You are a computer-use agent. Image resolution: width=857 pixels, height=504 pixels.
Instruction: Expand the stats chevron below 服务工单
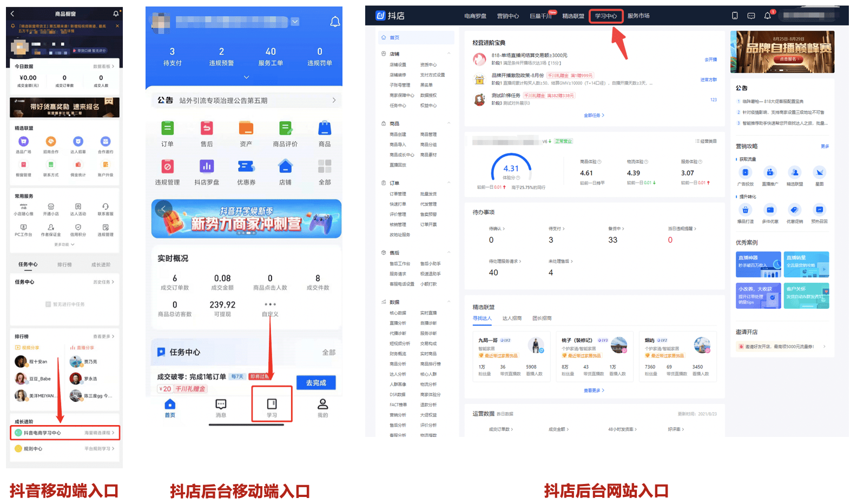click(246, 77)
